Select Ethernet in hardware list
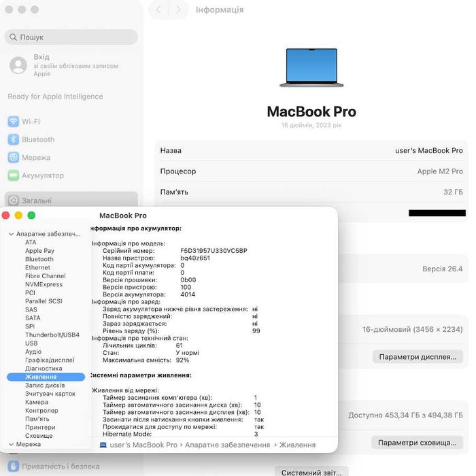Screen dimensions: 476x476 37,267
